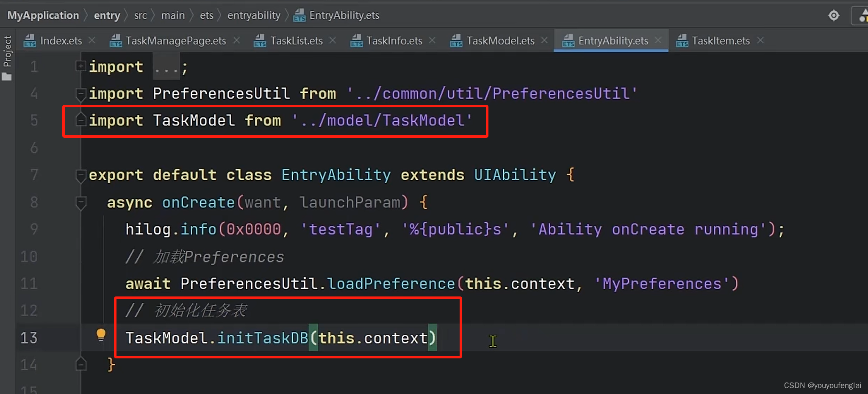Click the fold end marker at line 14
The height and width of the screenshot is (394, 868).
[81, 364]
